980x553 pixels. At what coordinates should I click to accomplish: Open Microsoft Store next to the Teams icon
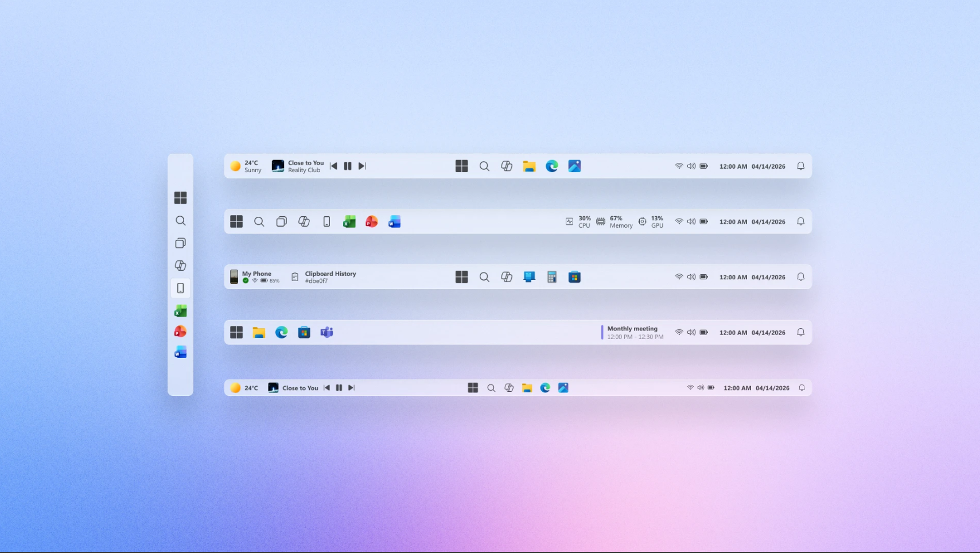(304, 333)
